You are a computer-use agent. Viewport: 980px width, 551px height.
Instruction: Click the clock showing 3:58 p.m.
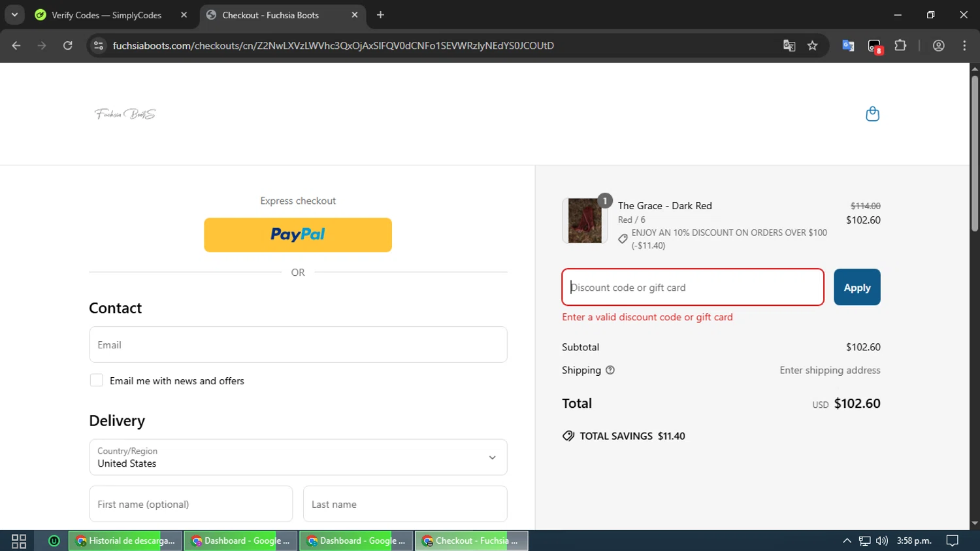pos(914,541)
